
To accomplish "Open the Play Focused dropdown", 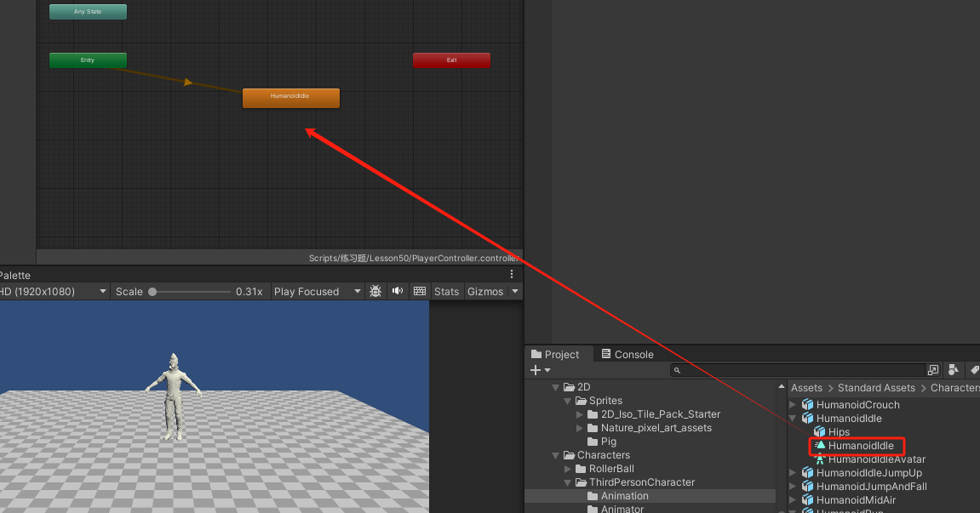I will tap(318, 291).
